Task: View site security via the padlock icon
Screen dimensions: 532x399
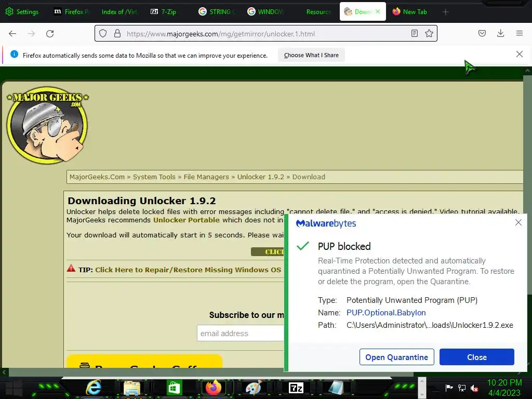Action: pos(117,34)
